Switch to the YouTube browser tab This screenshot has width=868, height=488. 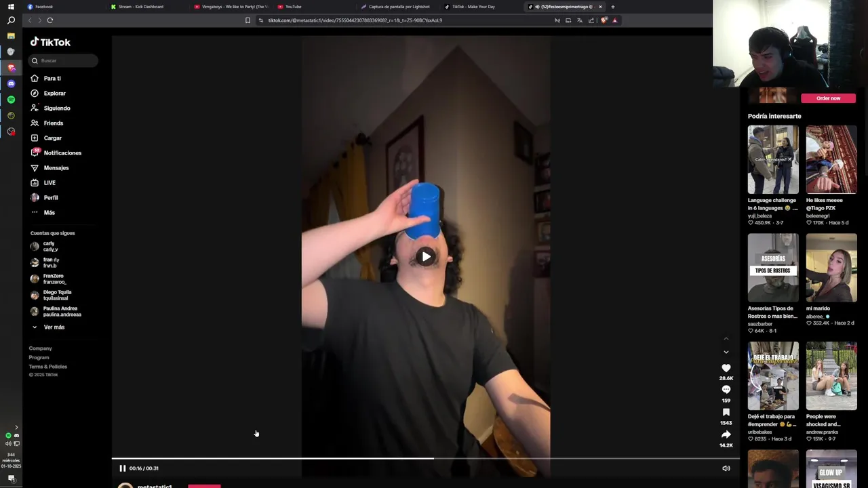tap(315, 7)
